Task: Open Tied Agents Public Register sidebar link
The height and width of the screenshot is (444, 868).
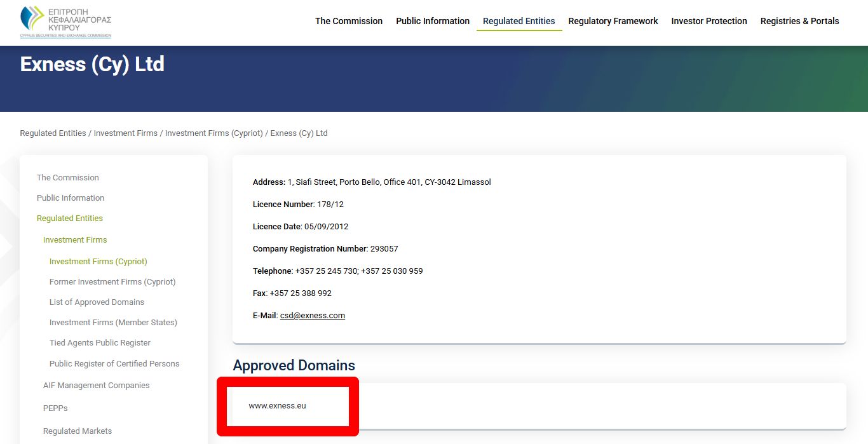Action: pyautogui.click(x=100, y=343)
